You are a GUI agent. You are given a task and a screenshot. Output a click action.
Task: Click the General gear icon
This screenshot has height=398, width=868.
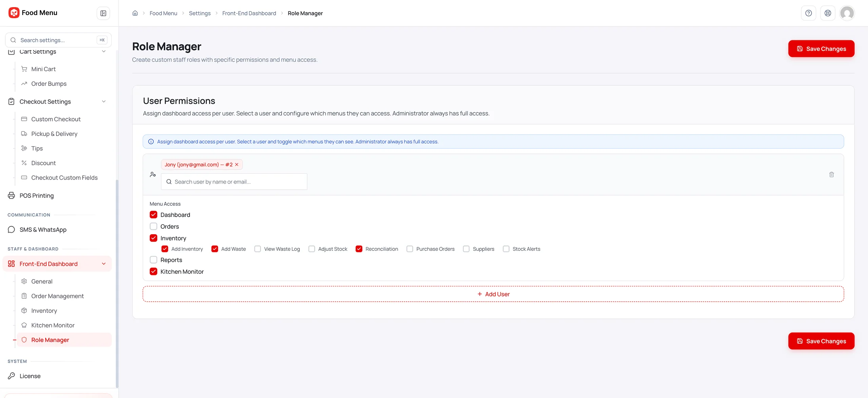(24, 281)
